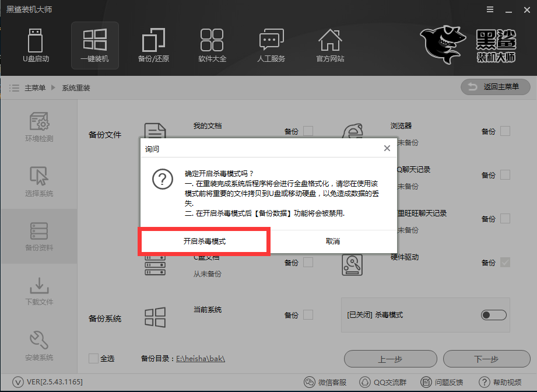
Task: Click 上一步 previous step button
Action: [391, 359]
